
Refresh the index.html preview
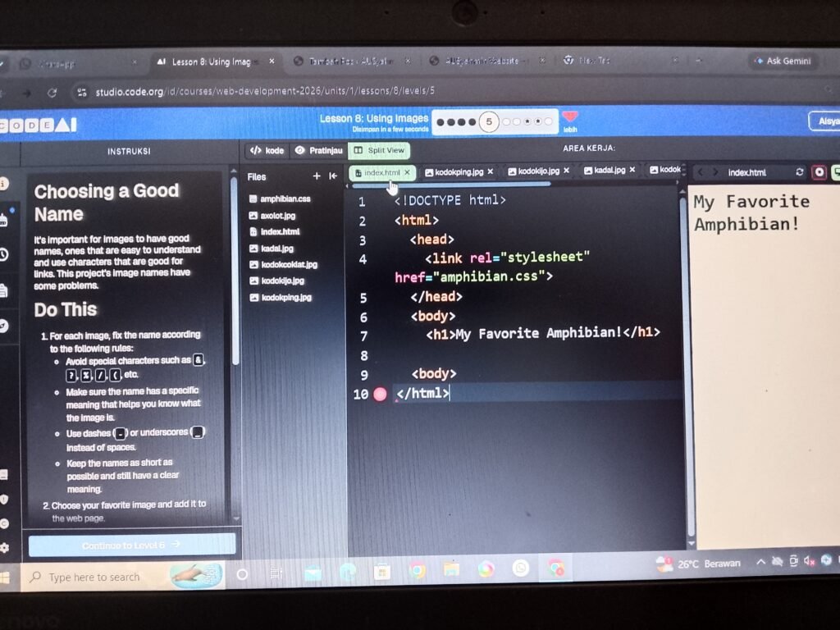[x=799, y=172]
